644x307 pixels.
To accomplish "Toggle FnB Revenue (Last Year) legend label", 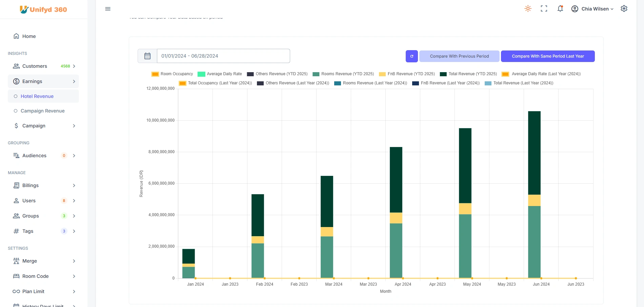I will click(450, 83).
